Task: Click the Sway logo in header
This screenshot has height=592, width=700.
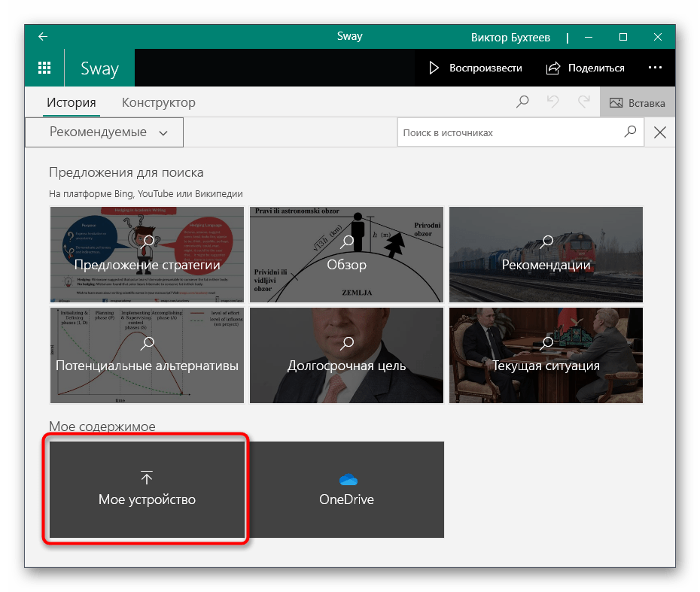Action: pyautogui.click(x=99, y=68)
